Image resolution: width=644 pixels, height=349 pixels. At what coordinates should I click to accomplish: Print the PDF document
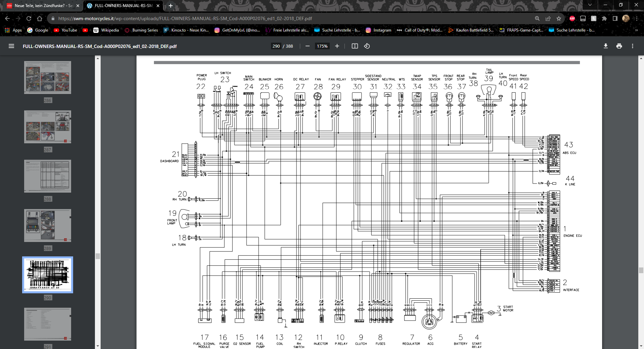619,46
